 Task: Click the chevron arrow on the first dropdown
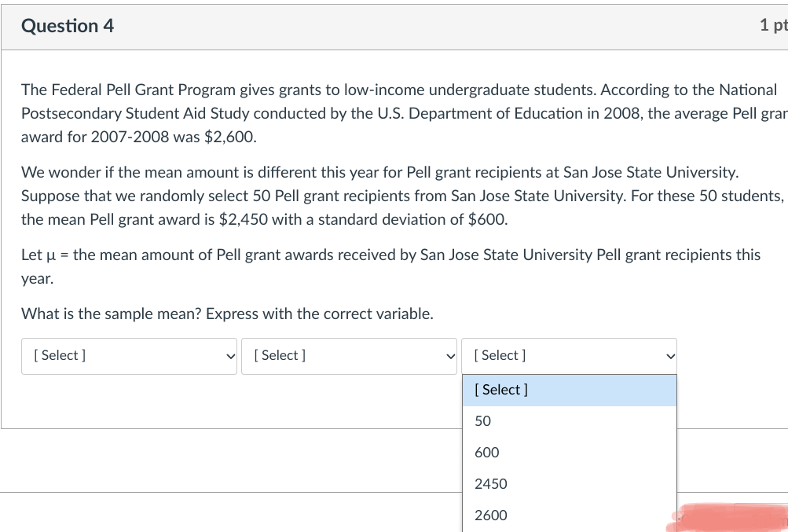click(229, 356)
